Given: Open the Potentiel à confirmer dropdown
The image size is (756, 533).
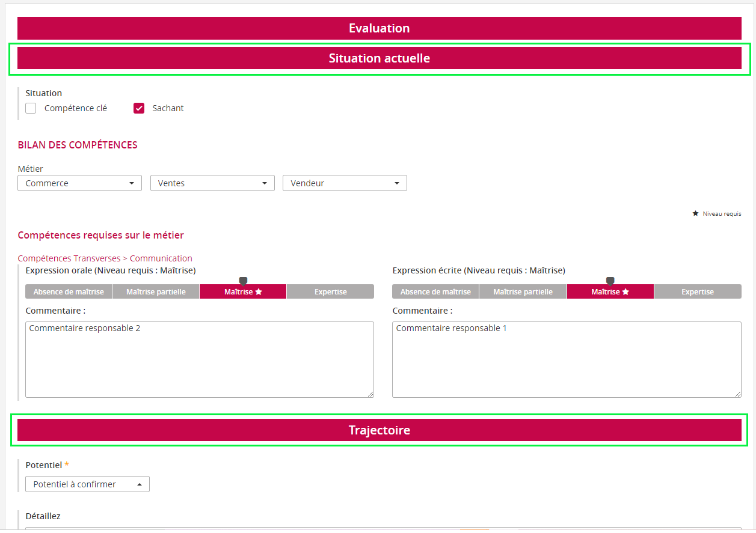Looking at the screenshot, I should 87,484.
